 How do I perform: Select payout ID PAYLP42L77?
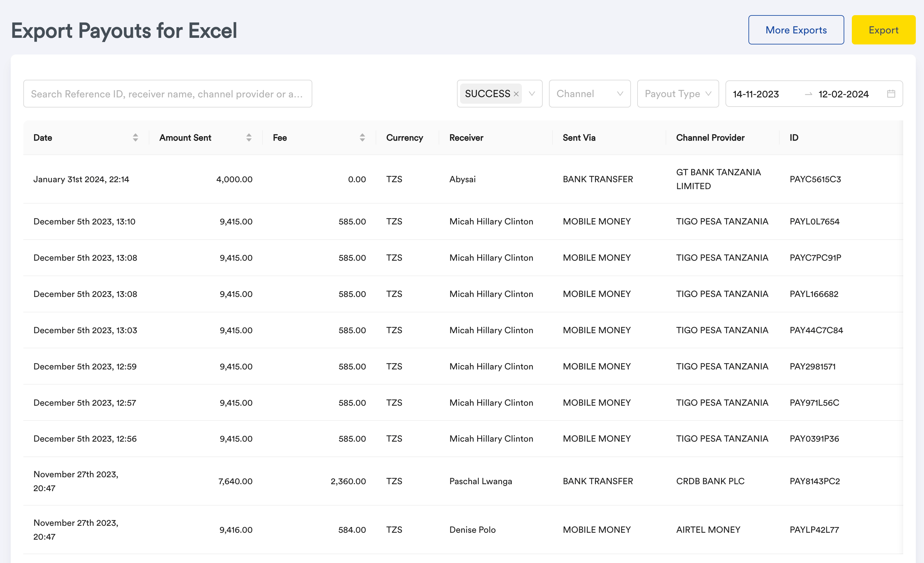(x=814, y=530)
